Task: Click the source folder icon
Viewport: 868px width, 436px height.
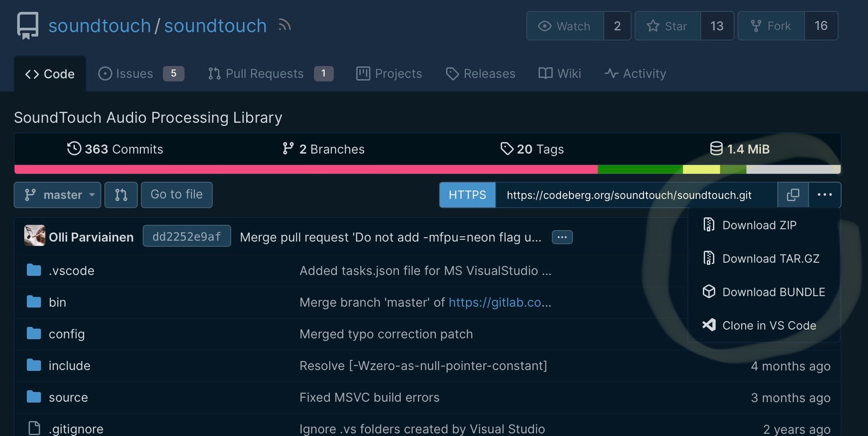Action: tap(34, 397)
